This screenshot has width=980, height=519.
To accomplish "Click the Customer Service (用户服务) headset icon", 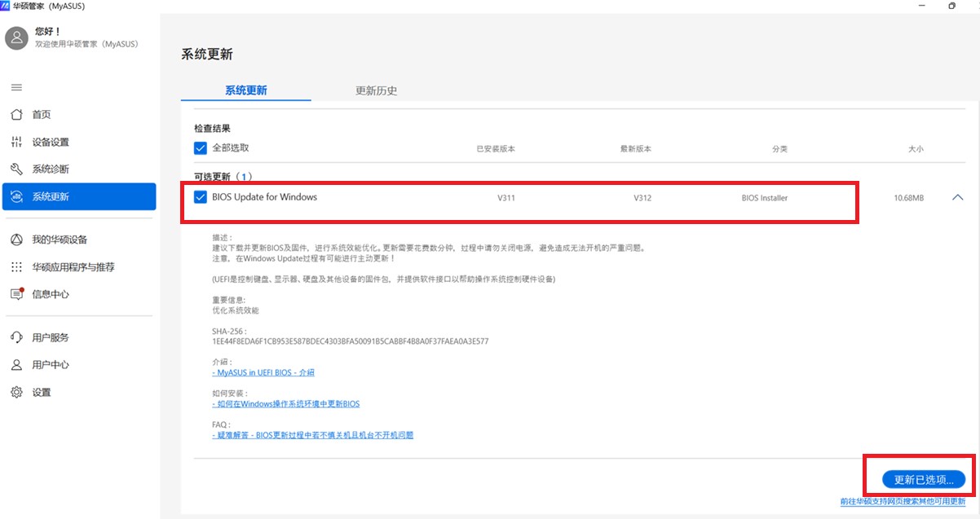I will pos(16,337).
